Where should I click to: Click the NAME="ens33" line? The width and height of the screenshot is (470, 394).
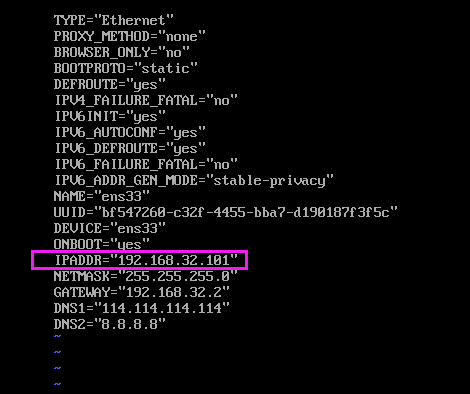tap(102, 196)
